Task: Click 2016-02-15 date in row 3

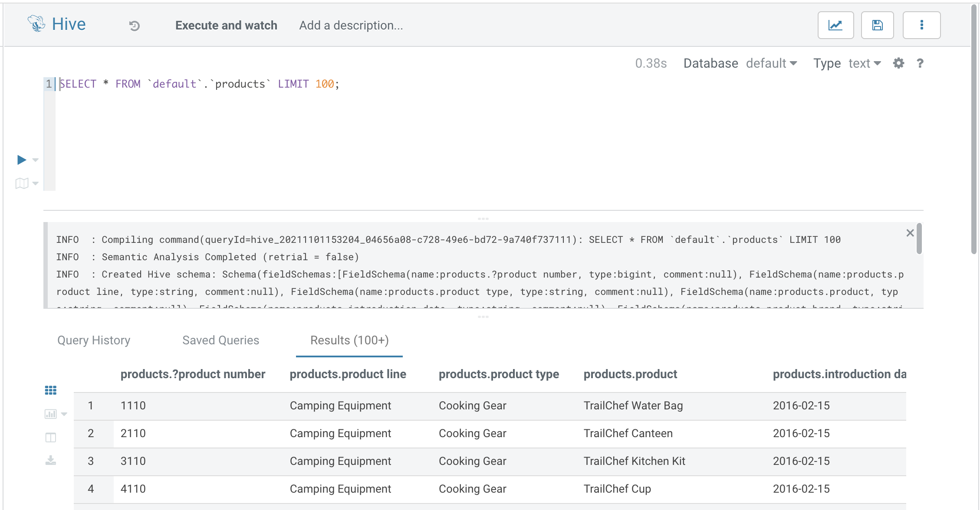Action: [801, 461]
